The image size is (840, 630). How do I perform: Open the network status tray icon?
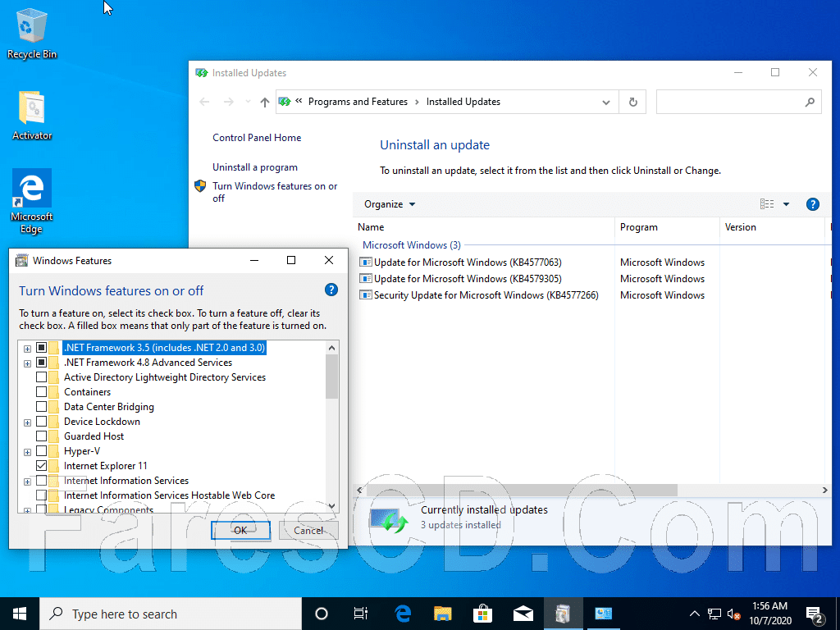tap(714, 614)
